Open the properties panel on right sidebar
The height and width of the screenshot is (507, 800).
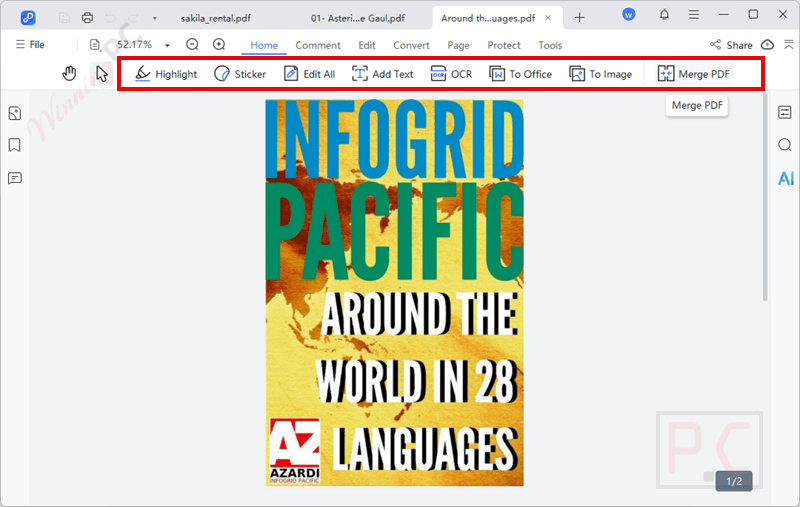785,112
